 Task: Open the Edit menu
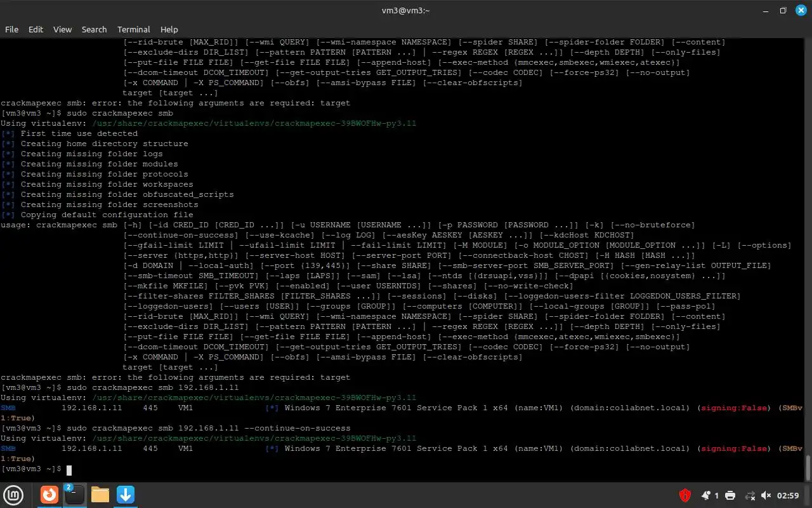[36, 29]
